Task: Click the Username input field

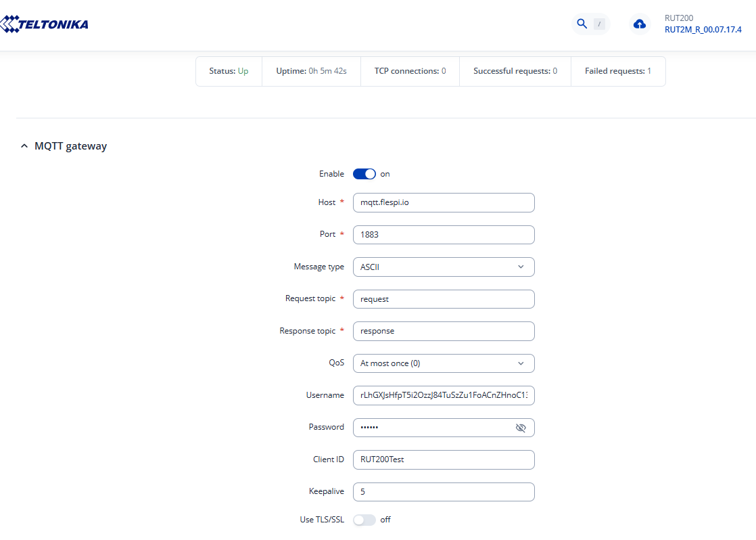Action: [x=444, y=395]
